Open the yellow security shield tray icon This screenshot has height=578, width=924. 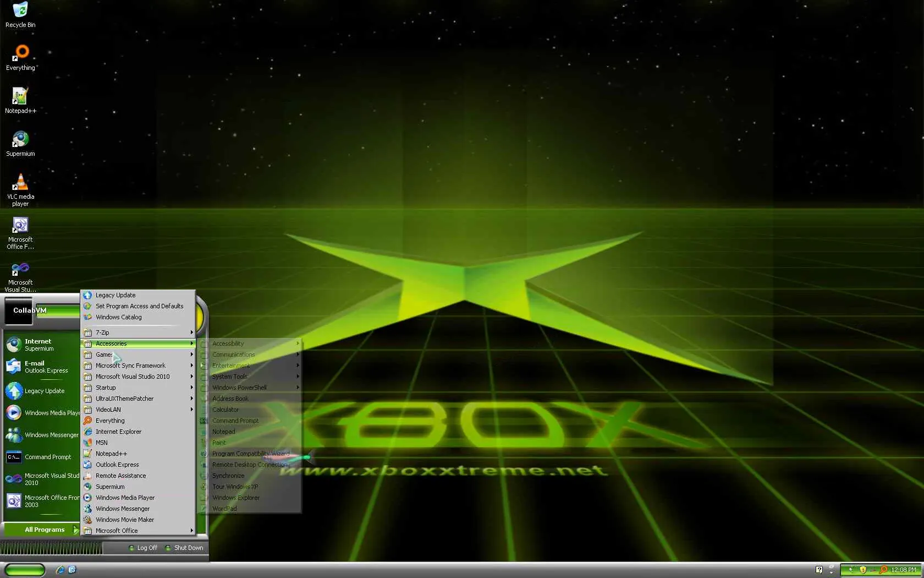click(x=863, y=570)
